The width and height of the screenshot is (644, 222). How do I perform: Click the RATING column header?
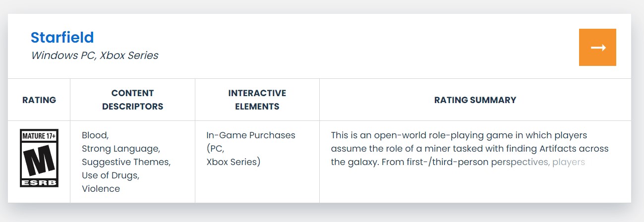pyautogui.click(x=39, y=100)
